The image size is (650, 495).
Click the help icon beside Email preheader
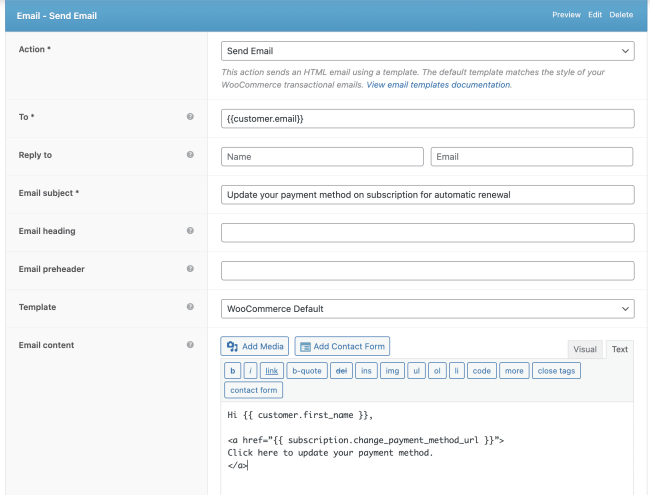(190, 269)
